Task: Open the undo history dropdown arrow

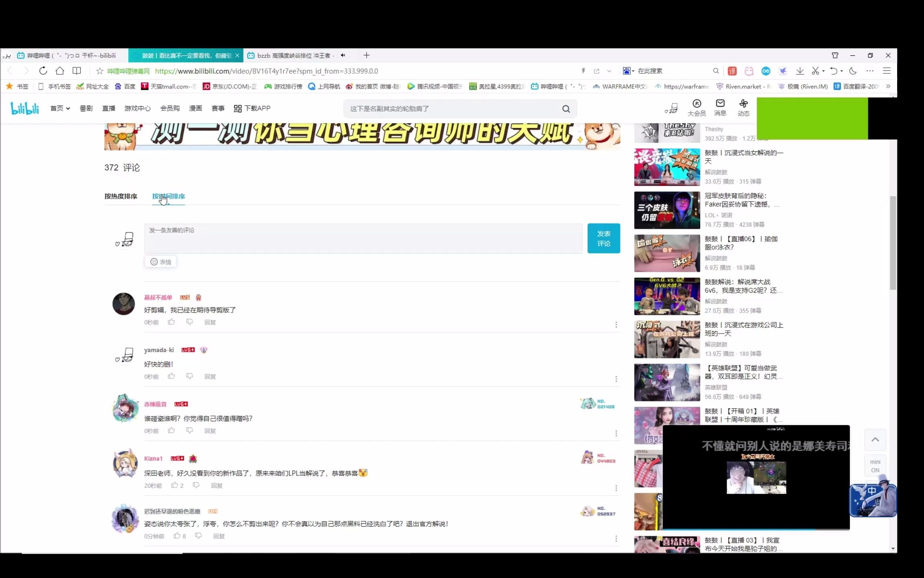Action: tap(841, 71)
